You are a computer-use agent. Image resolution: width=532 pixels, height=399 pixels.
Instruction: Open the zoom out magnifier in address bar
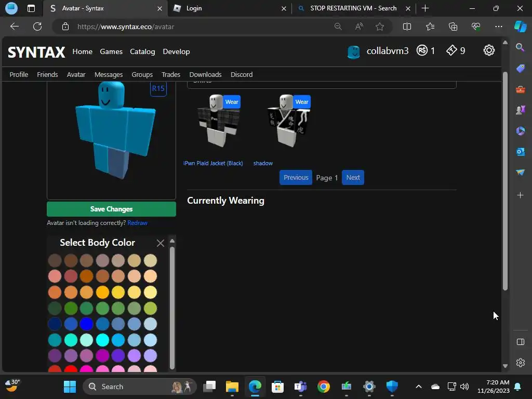tap(338, 26)
